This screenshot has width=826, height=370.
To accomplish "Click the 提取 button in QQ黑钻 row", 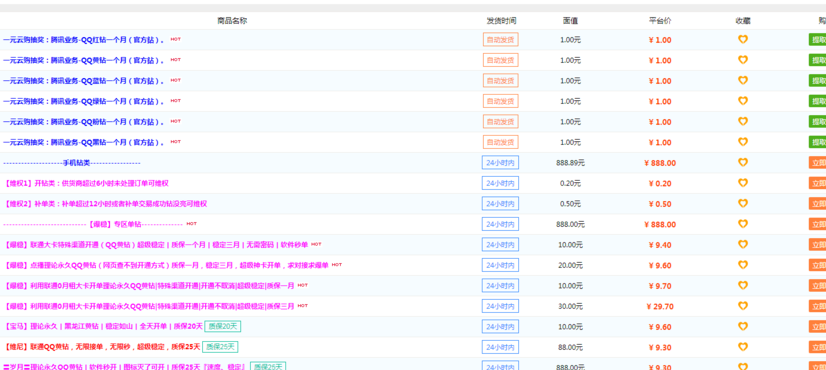I will coord(818,142).
